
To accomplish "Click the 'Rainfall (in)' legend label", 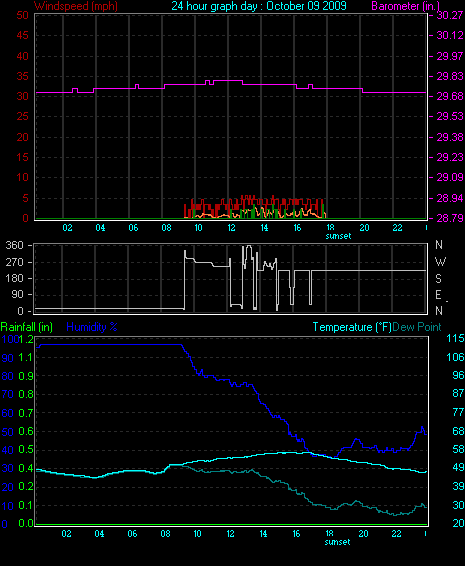I will tap(27, 327).
